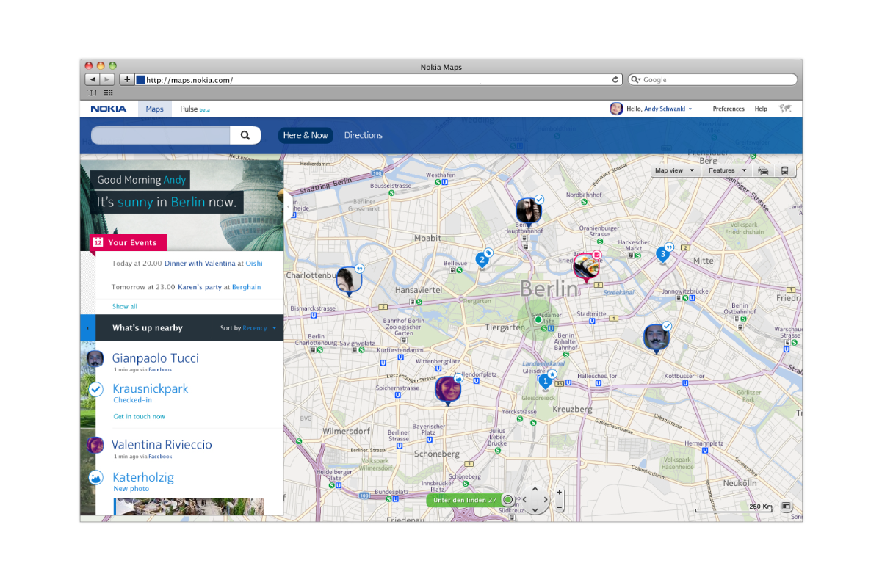The width and height of the screenshot is (882, 588).
Task: Click the Katerholzig photo icon
Action: (x=95, y=478)
